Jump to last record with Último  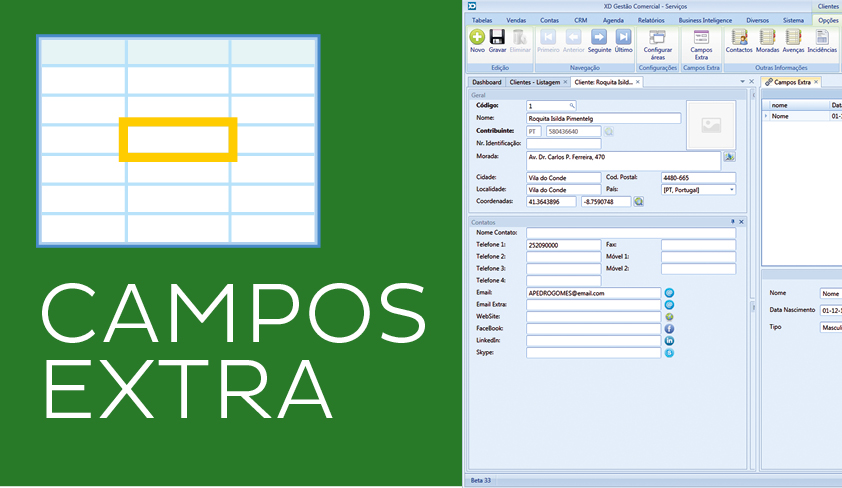(623, 38)
